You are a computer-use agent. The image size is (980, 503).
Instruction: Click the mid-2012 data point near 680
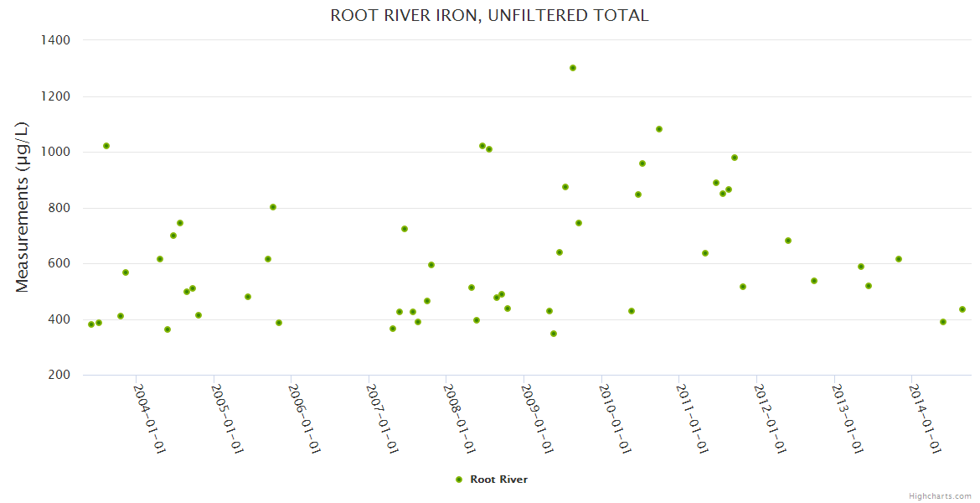click(788, 241)
